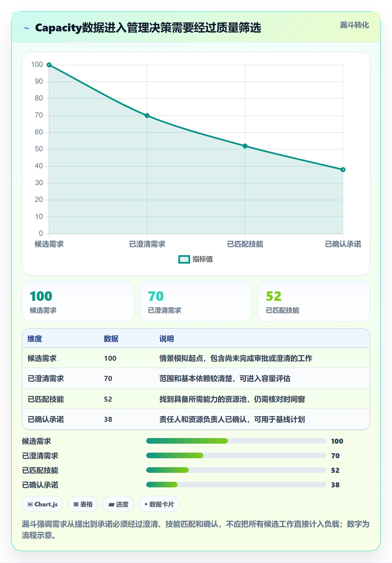
Task: Open the 100 候选需求 data card
Action: (x=78, y=301)
